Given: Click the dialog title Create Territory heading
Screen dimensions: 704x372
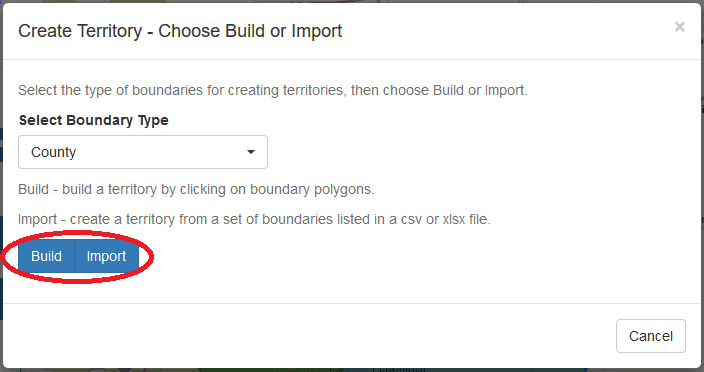Looking at the screenshot, I should tap(180, 31).
